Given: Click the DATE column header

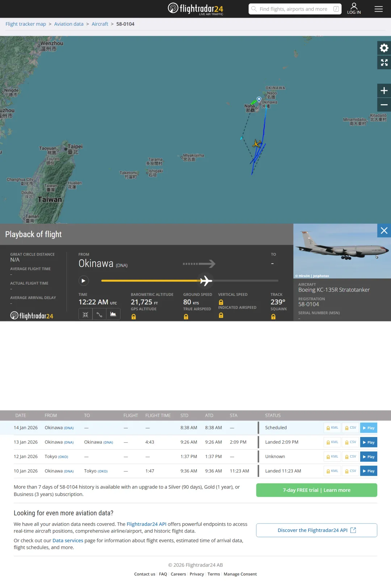Looking at the screenshot, I should (21, 415).
